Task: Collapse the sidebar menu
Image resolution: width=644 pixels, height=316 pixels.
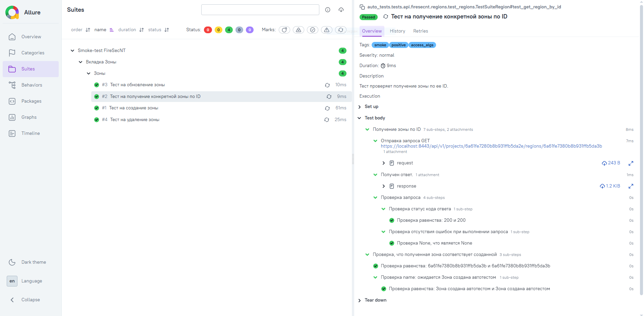Action: [31, 300]
